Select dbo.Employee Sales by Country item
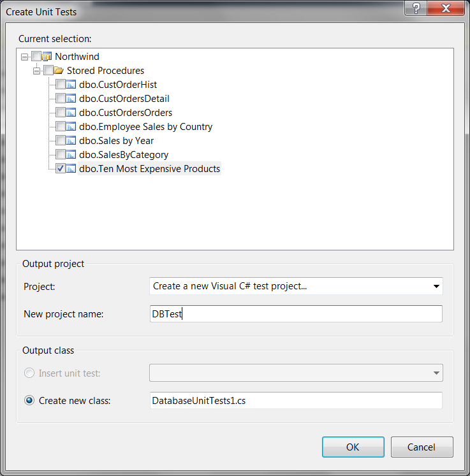Screen dimensions: 470x476 145,127
